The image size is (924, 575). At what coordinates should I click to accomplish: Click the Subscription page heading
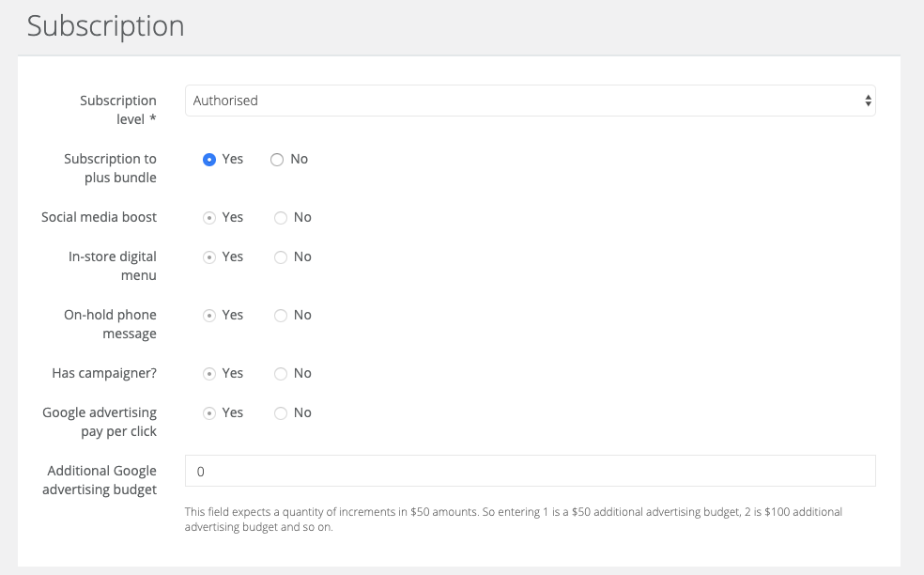105,25
